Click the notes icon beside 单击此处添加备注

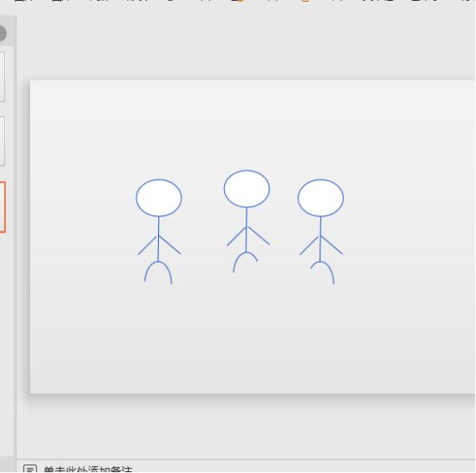(30, 469)
